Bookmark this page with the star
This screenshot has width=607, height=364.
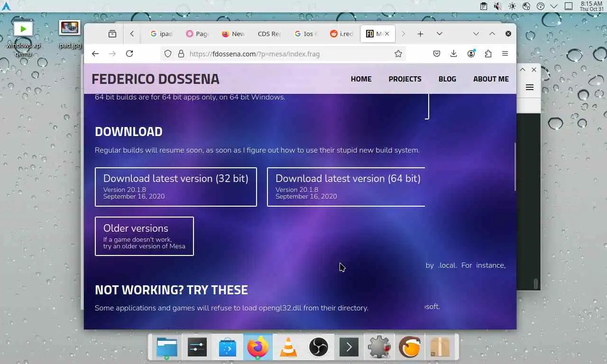(x=398, y=54)
